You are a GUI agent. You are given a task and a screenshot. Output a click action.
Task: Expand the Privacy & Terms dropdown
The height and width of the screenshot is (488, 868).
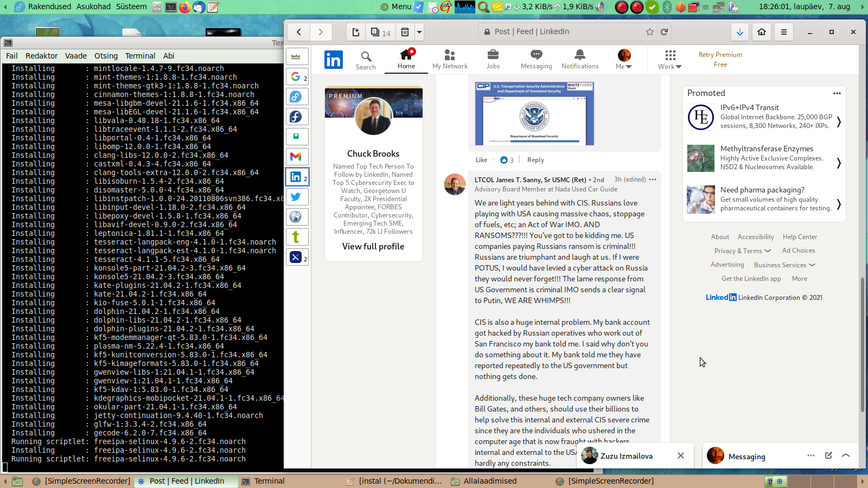pyautogui.click(x=742, y=251)
